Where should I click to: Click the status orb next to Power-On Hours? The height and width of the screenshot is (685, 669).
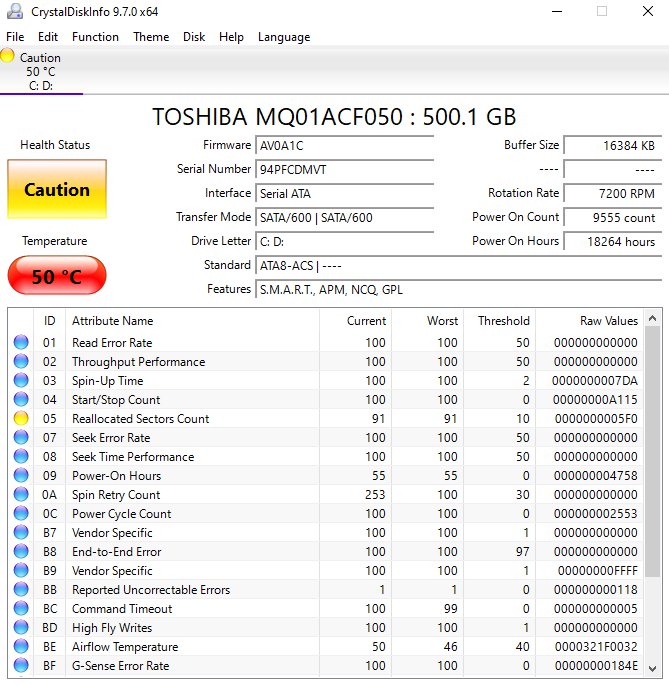21,476
